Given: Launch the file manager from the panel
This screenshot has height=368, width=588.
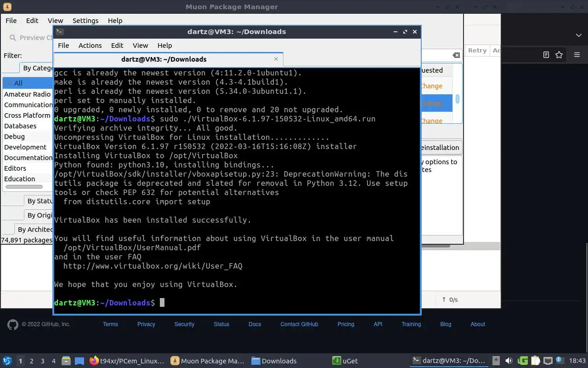Looking at the screenshot, I should 66,361.
